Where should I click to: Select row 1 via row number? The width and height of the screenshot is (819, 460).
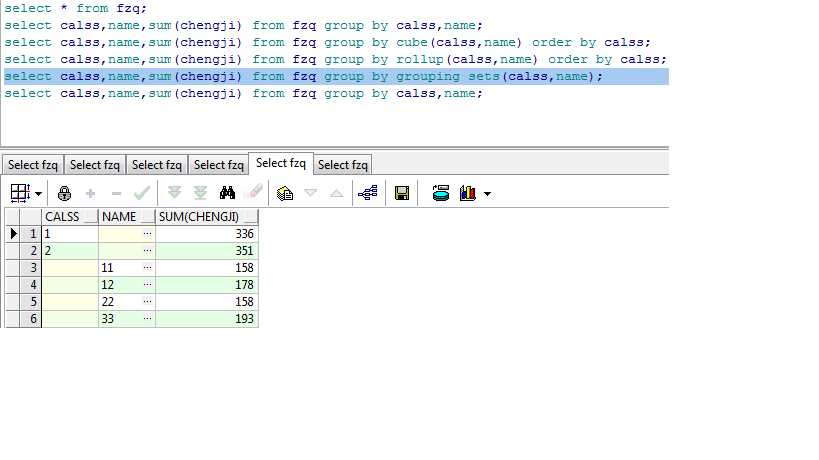[30, 233]
